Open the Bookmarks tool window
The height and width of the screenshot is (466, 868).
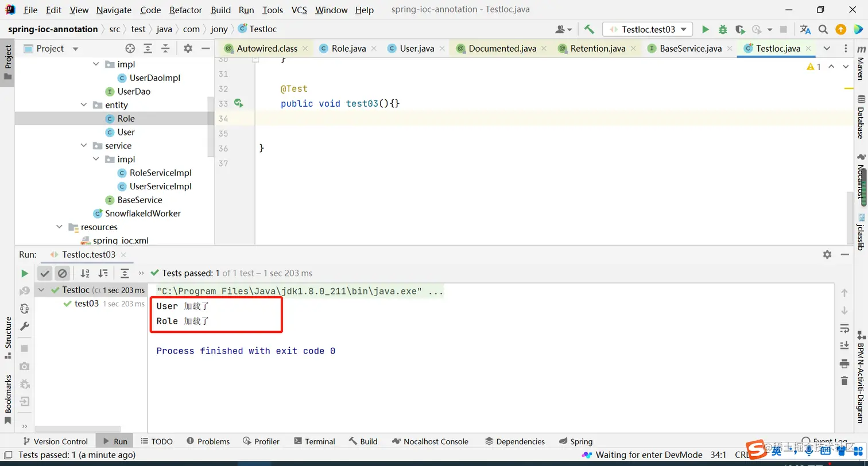[8, 399]
